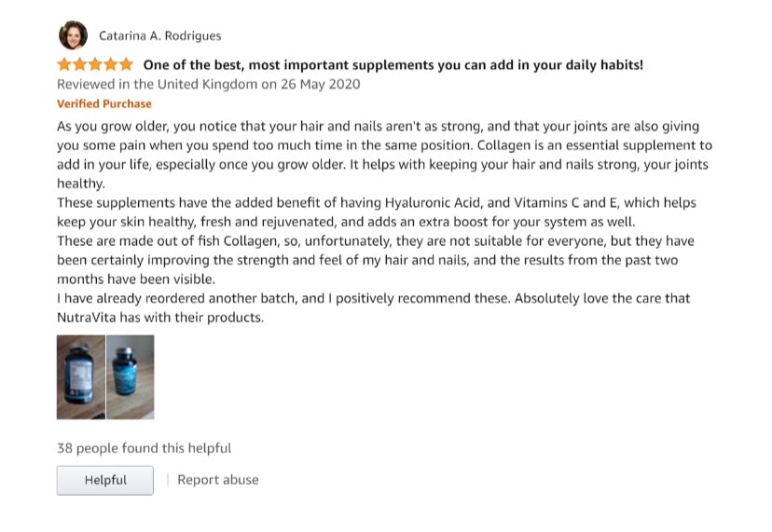
Task: Click Catarina A. Rodrigues' profile avatar
Action: point(73,35)
